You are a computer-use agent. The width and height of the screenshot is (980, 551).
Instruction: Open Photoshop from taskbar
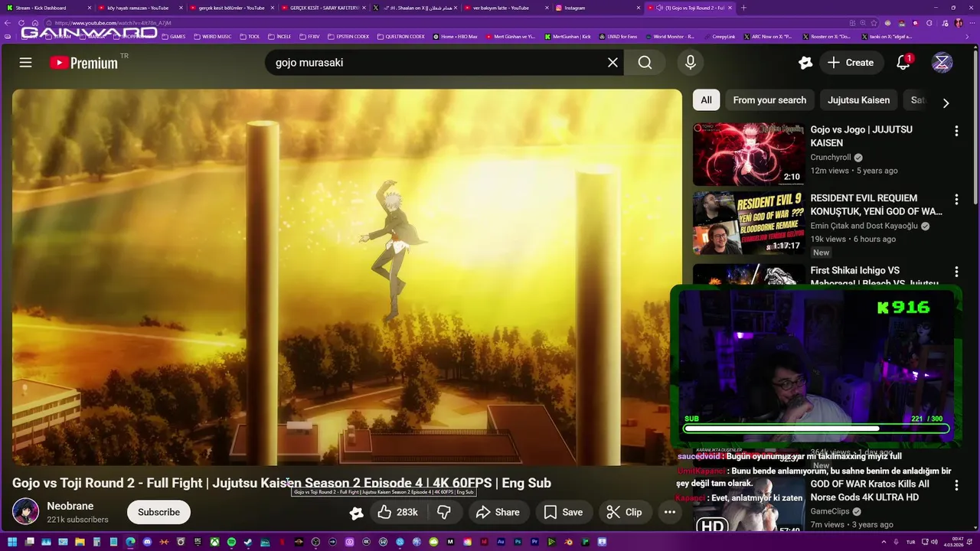518,542
